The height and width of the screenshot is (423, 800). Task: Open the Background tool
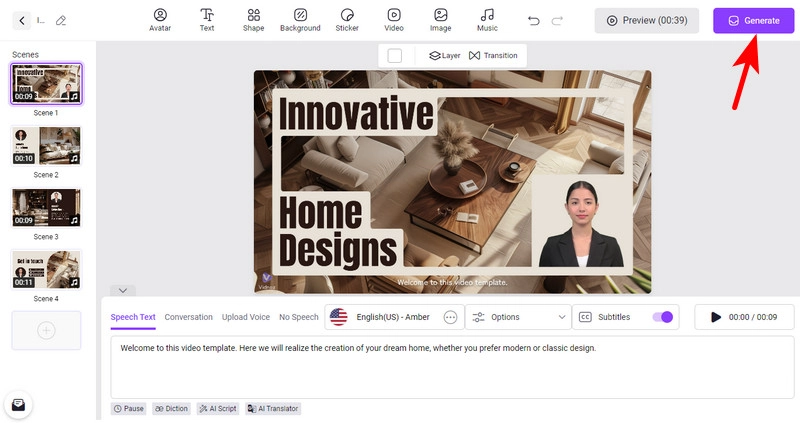point(300,20)
